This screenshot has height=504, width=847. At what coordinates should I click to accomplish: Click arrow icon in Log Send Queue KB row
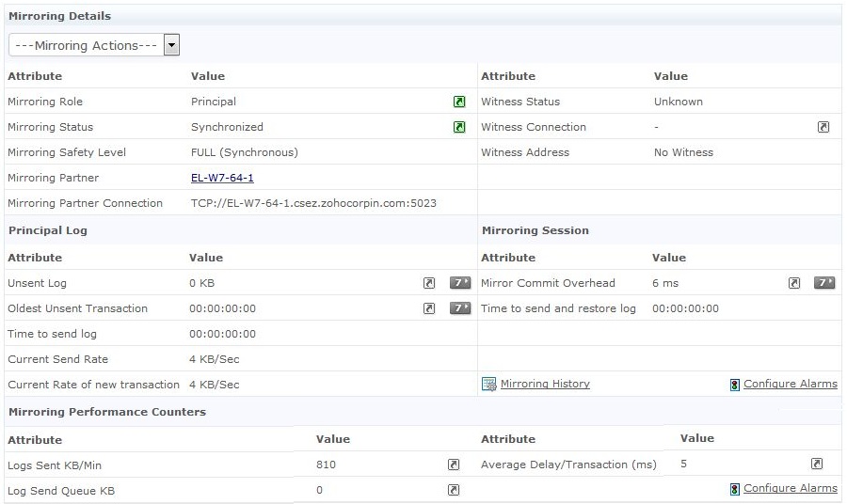(453, 490)
